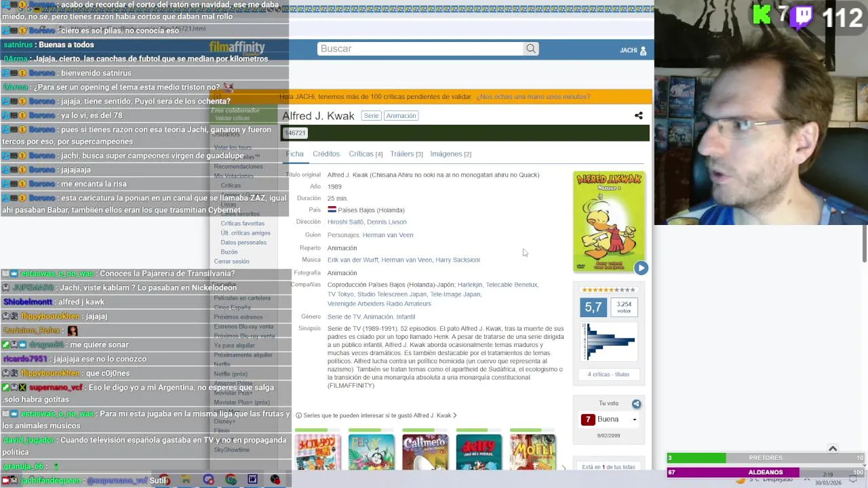The width and height of the screenshot is (868, 488).
Task: Open 'Últ. críticas amigos' in the sidebar
Action: [245, 233]
